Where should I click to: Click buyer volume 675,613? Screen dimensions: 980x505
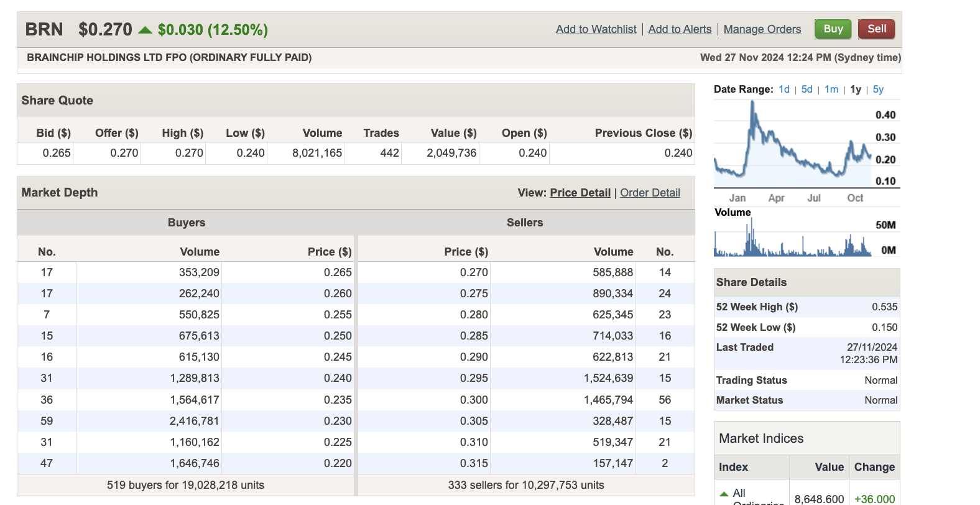199,336
